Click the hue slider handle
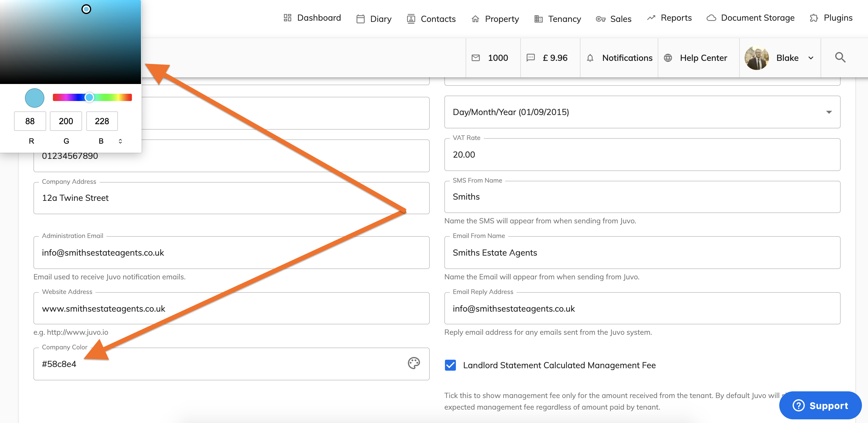The image size is (868, 423). pos(89,97)
